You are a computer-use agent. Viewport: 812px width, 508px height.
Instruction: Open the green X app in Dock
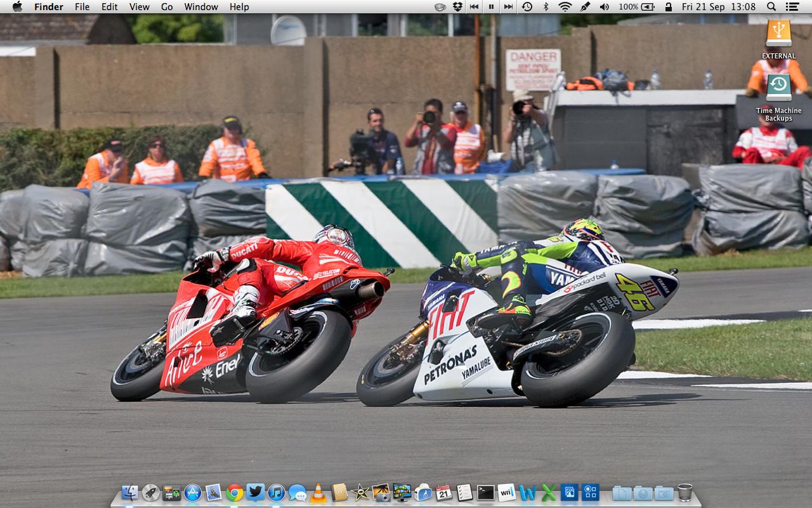click(549, 492)
